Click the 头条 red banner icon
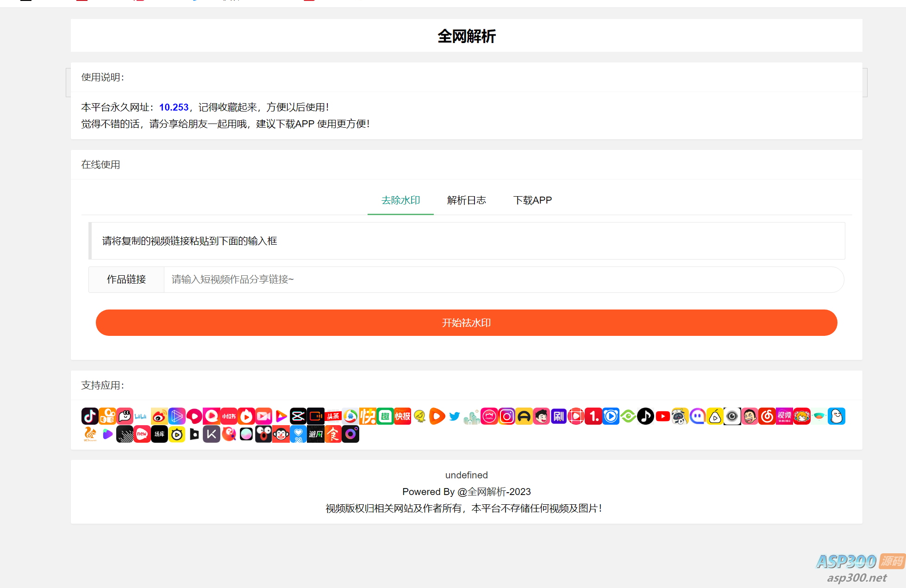The width and height of the screenshot is (906, 588). pos(333,416)
